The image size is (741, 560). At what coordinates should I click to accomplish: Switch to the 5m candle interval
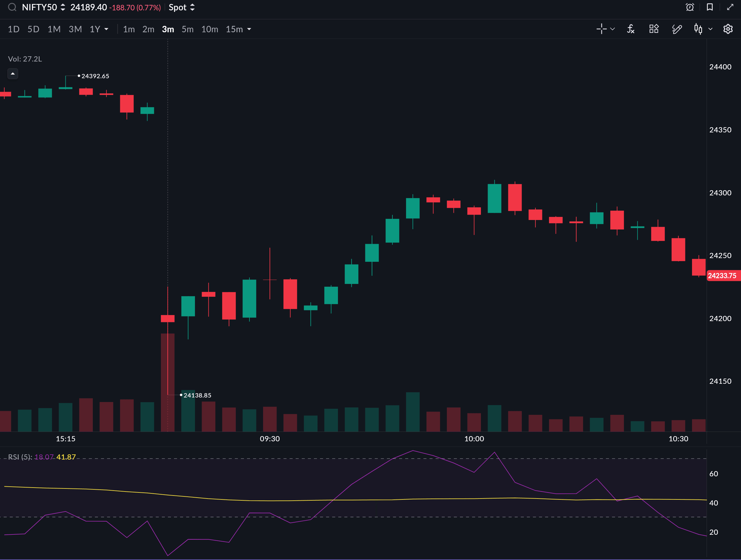click(x=187, y=29)
